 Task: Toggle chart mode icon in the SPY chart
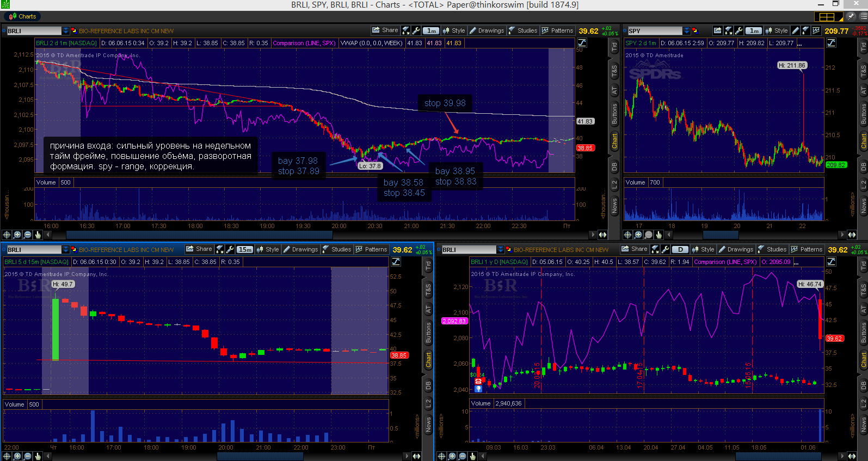pyautogui.click(x=831, y=43)
